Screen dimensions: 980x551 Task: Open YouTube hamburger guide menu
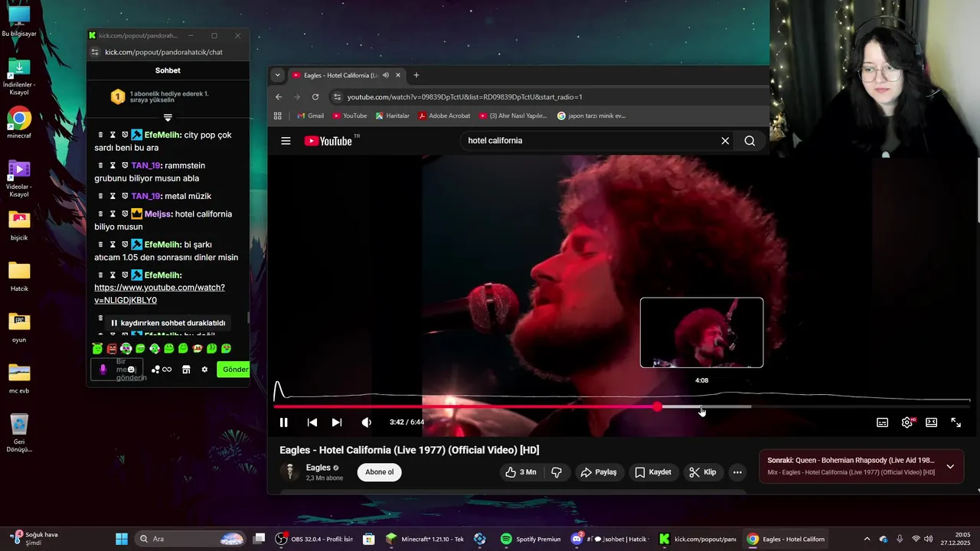pyautogui.click(x=286, y=141)
